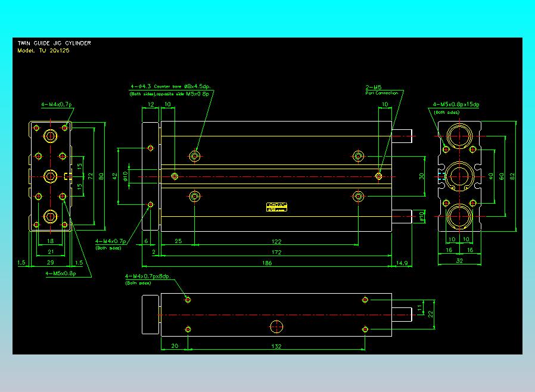Select the 82 height dimension on right view
535x392 pixels.
tap(512, 176)
